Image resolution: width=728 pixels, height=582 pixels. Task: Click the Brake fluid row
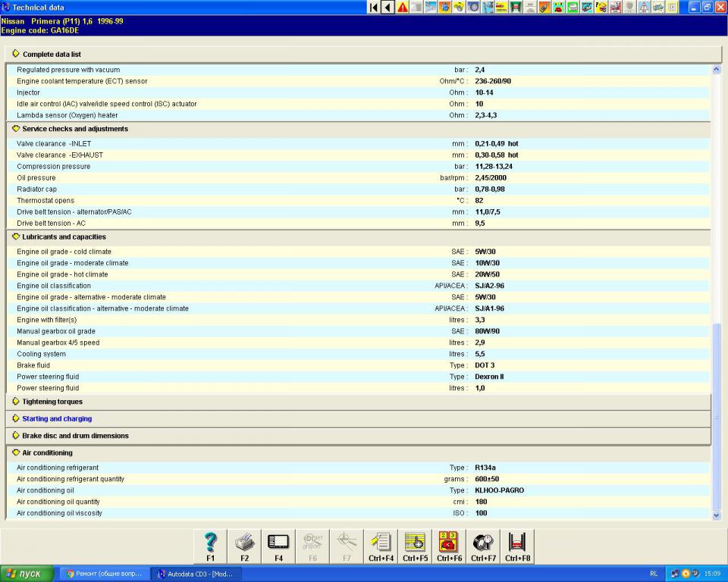coord(359,365)
